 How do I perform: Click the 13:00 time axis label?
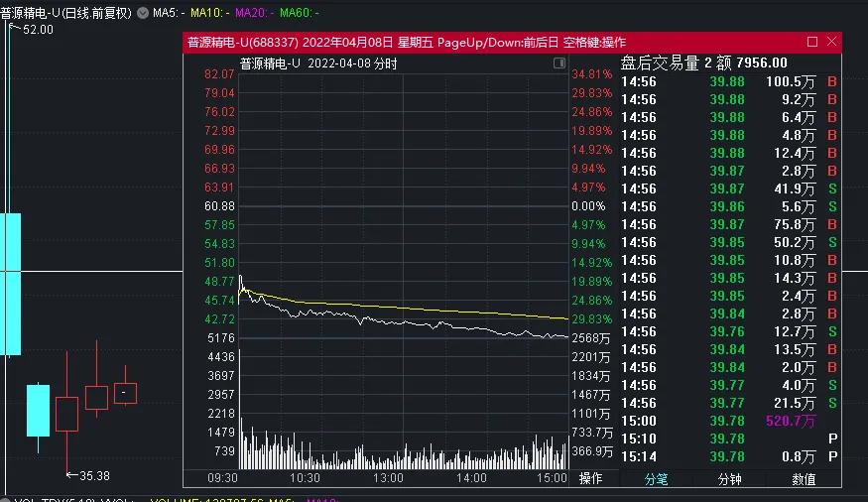pyautogui.click(x=388, y=478)
